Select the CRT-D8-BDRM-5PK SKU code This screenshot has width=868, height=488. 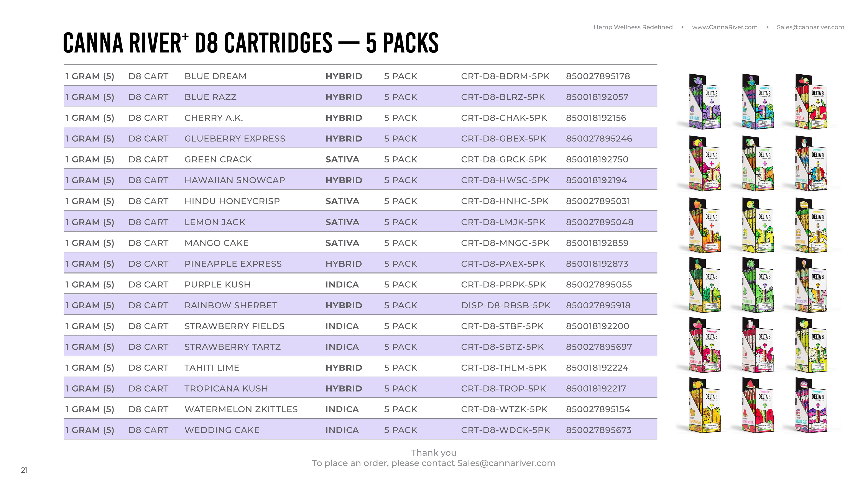[x=505, y=76]
